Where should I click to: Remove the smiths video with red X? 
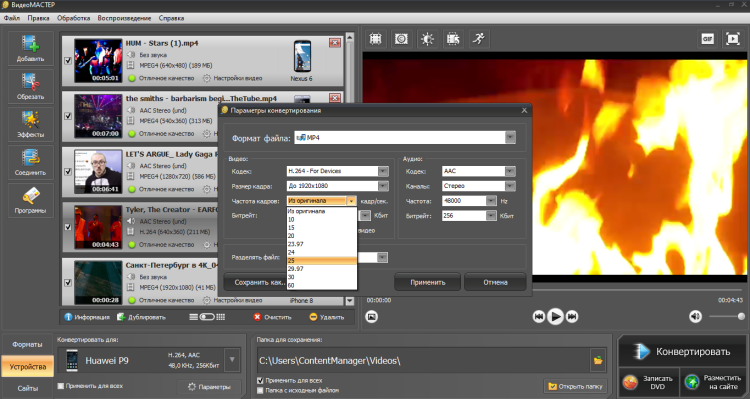[x=335, y=98]
